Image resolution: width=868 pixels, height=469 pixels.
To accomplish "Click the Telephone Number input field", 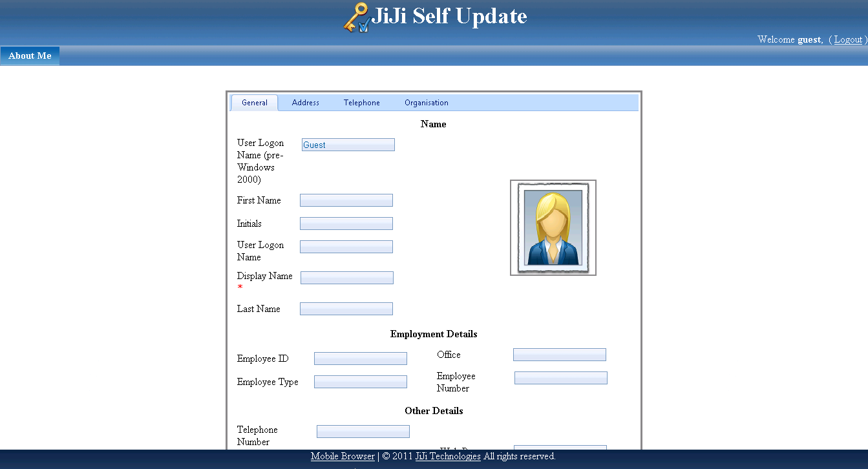I will pyautogui.click(x=363, y=432).
